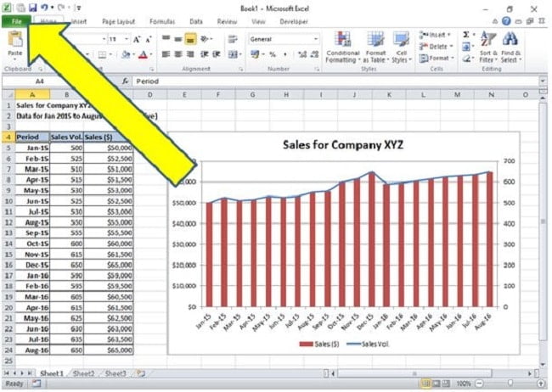Click the macro recording icon in status bar
Image resolution: width=552 pixels, height=392 pixels.
tap(37, 384)
